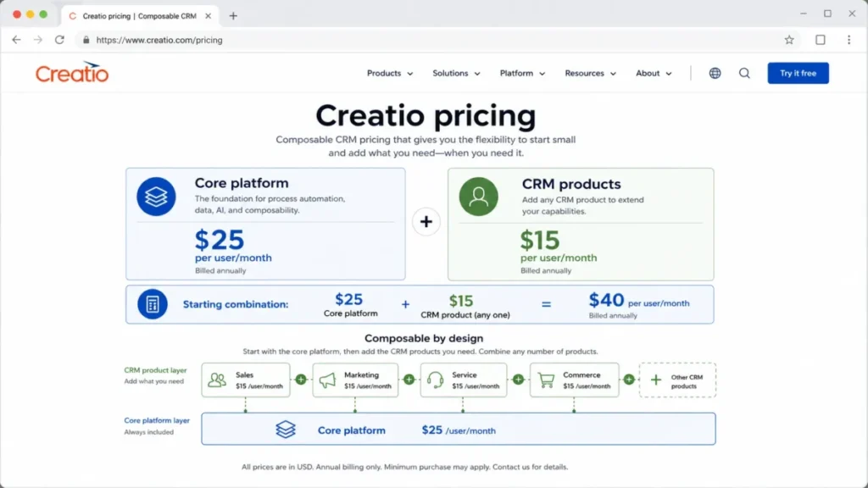Viewport: 868px width, 488px height.
Task: Click the Core platform heading
Action: point(242,183)
